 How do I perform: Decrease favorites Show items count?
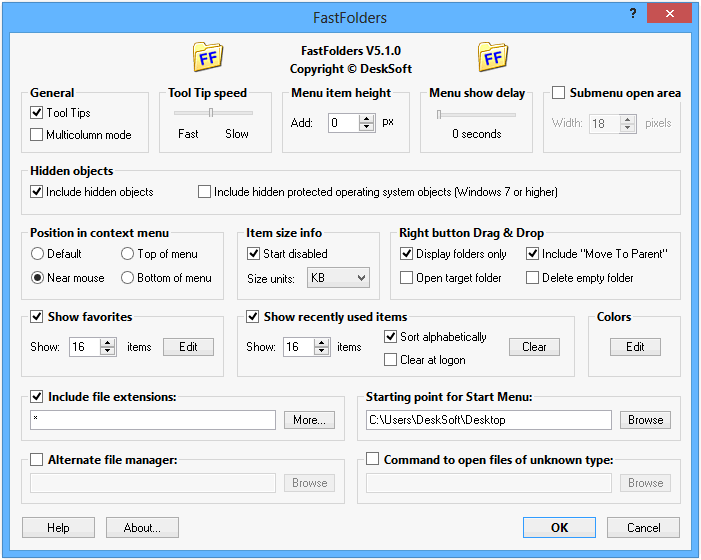[x=108, y=351]
